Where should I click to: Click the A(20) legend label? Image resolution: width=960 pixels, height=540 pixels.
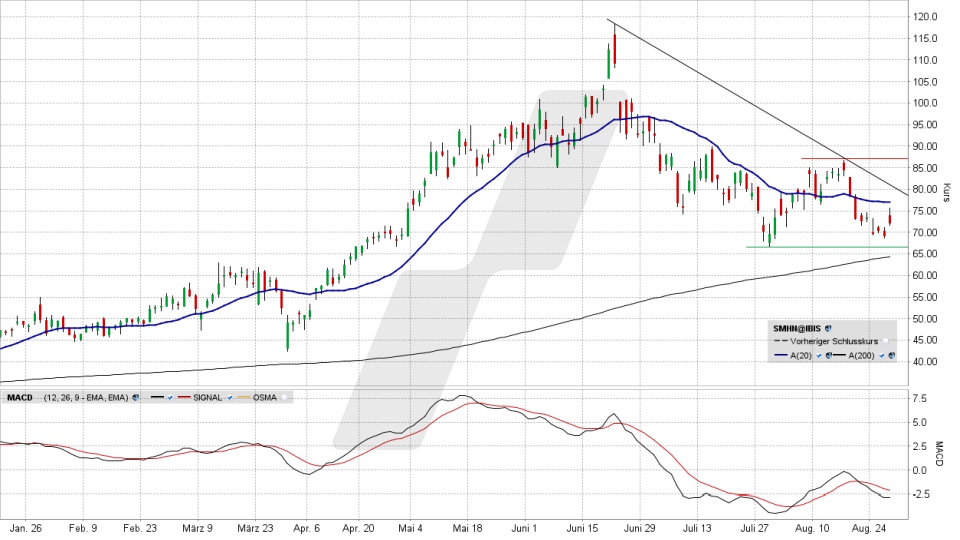point(801,356)
